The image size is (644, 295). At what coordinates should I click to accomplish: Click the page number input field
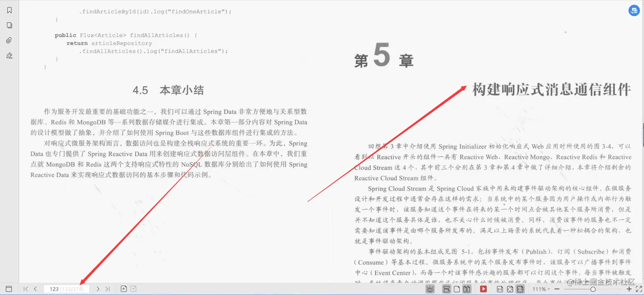tap(66, 289)
